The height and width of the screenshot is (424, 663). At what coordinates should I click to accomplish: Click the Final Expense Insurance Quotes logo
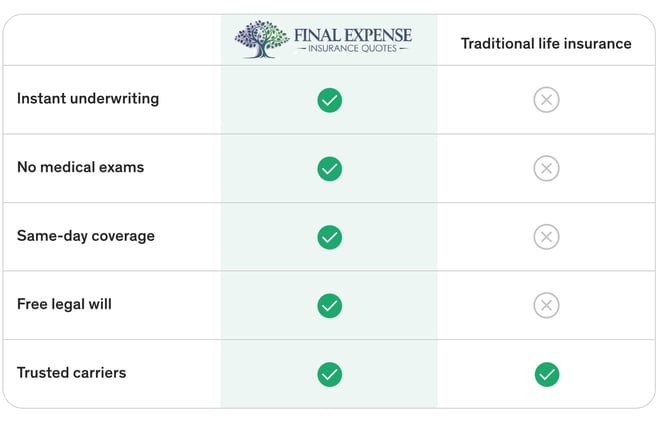pos(323,39)
